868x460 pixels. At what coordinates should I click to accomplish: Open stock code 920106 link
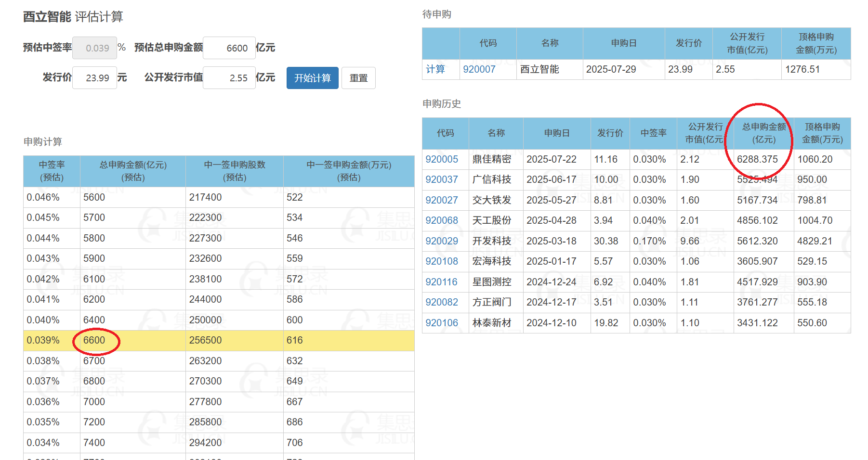(x=442, y=323)
